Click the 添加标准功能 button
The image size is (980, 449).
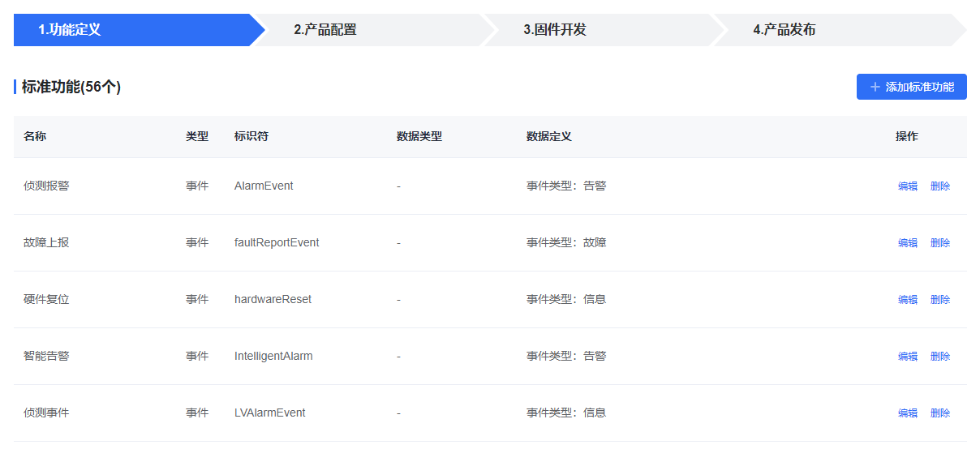pyautogui.click(x=912, y=87)
